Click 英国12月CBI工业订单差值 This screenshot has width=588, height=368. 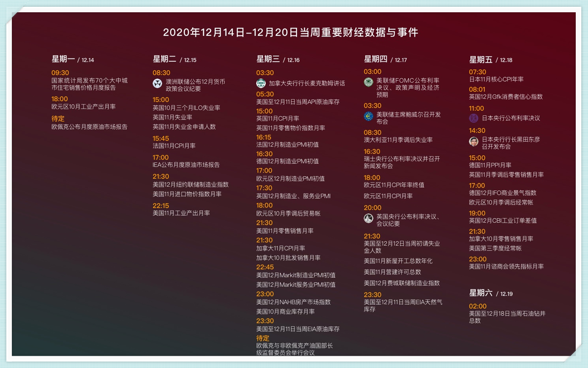(x=503, y=220)
